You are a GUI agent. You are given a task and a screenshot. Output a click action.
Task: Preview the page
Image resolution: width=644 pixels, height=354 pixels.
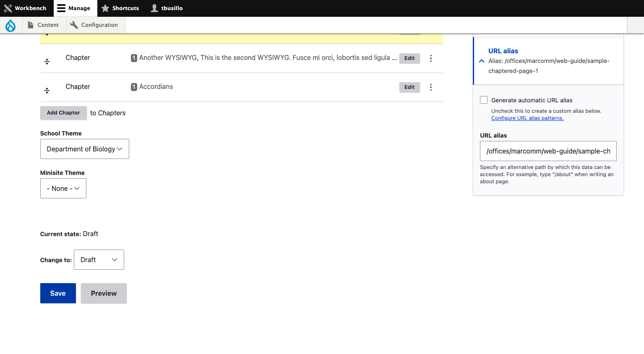(x=104, y=293)
